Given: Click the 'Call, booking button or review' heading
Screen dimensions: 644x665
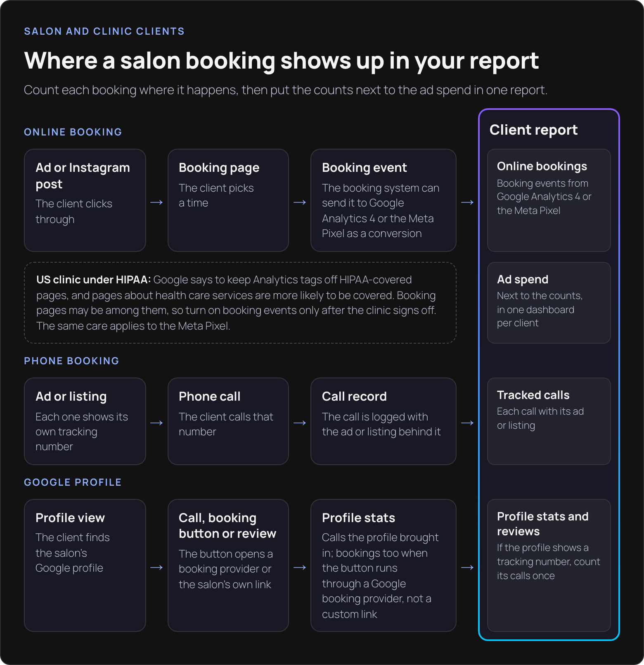Looking at the screenshot, I should click(x=227, y=526).
